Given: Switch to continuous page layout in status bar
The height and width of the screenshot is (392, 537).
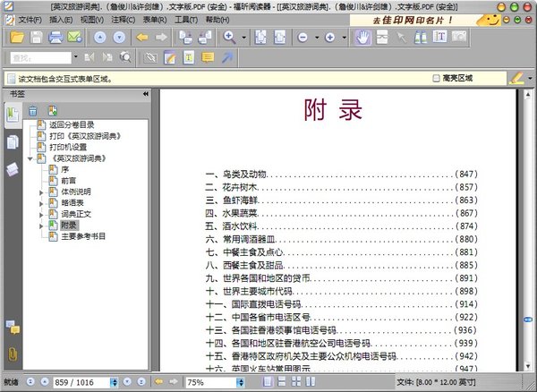Looking at the screenshot, I should pos(282,381).
